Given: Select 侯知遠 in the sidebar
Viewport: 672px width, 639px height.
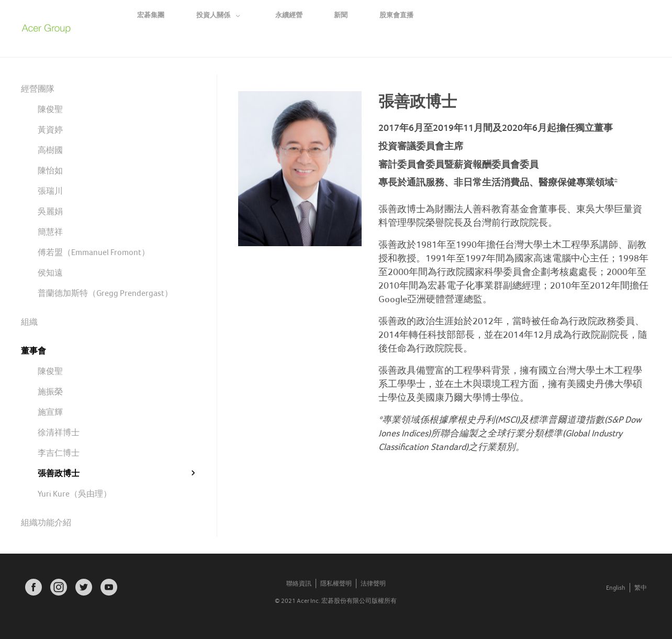Looking at the screenshot, I should [x=50, y=272].
